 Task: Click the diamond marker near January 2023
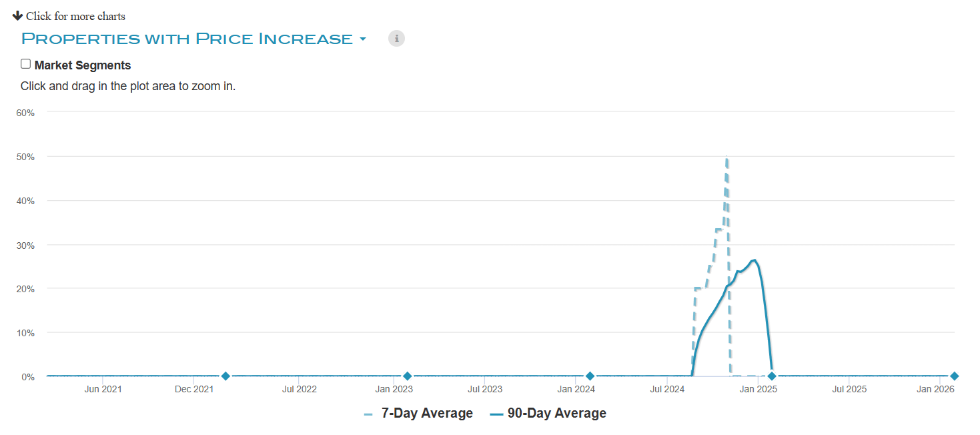click(x=408, y=376)
